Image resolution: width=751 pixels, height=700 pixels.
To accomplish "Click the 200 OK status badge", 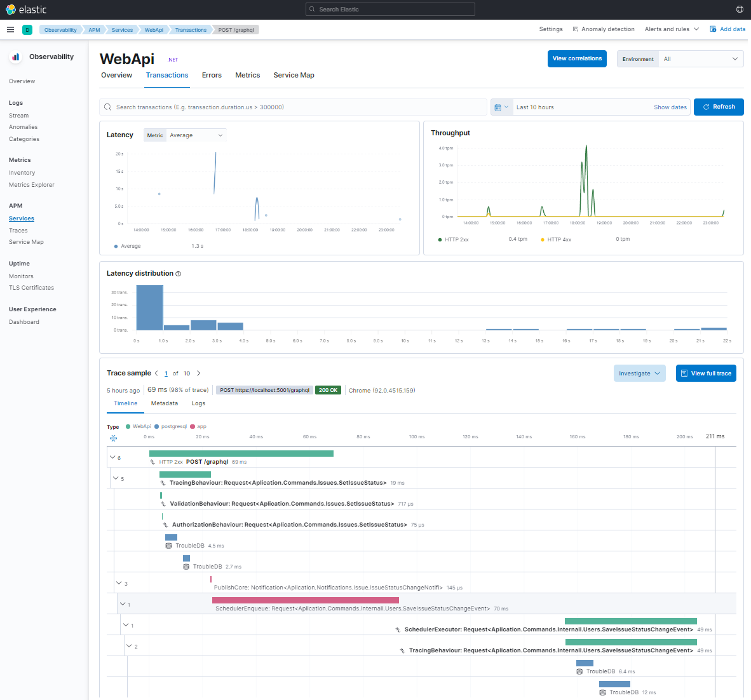I will click(328, 390).
